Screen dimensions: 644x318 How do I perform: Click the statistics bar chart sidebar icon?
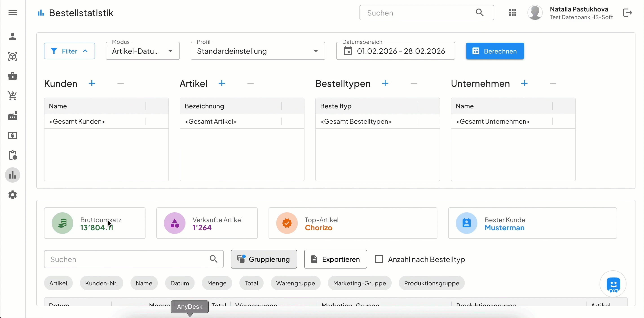[x=13, y=175]
